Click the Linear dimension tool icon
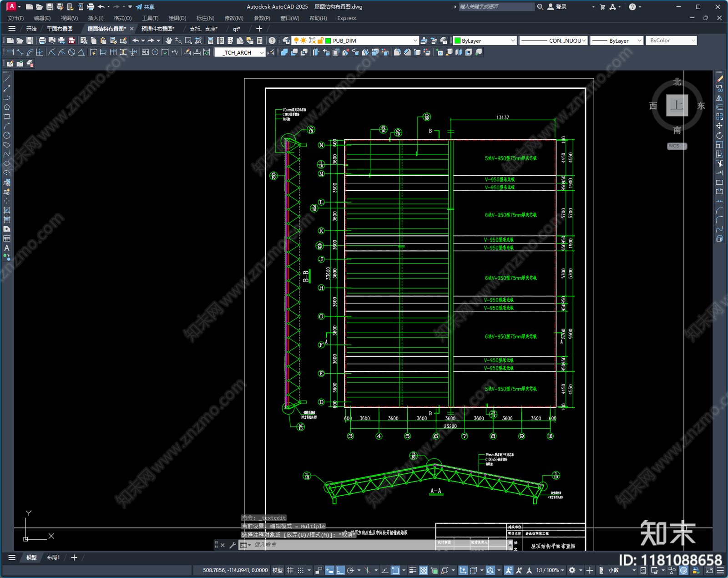 (10, 52)
